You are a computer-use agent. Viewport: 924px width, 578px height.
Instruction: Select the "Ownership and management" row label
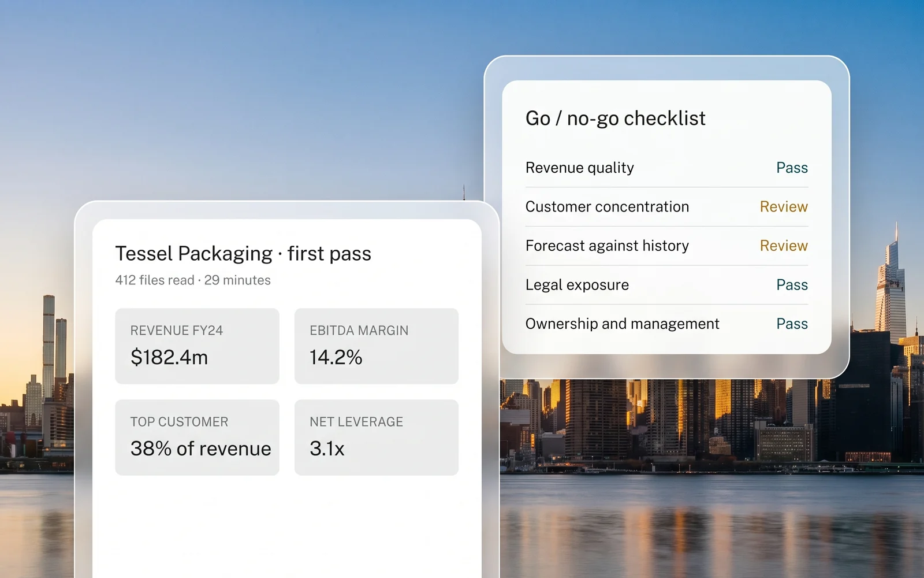623,324
